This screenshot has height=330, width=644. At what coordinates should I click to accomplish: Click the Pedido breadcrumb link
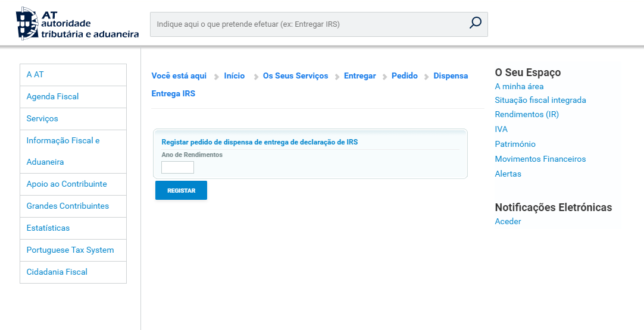pos(405,76)
